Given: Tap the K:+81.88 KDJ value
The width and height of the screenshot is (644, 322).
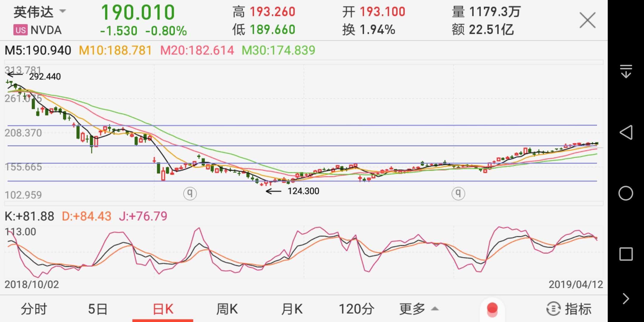Looking at the screenshot, I should click(x=29, y=216).
